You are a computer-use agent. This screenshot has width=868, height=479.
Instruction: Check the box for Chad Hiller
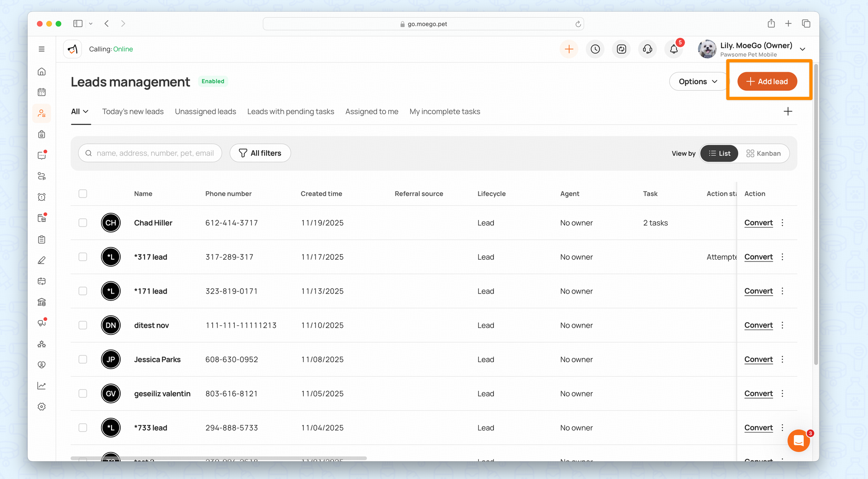83,223
